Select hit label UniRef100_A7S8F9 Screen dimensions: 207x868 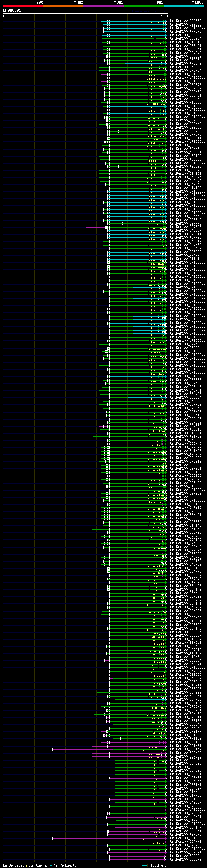186,63
